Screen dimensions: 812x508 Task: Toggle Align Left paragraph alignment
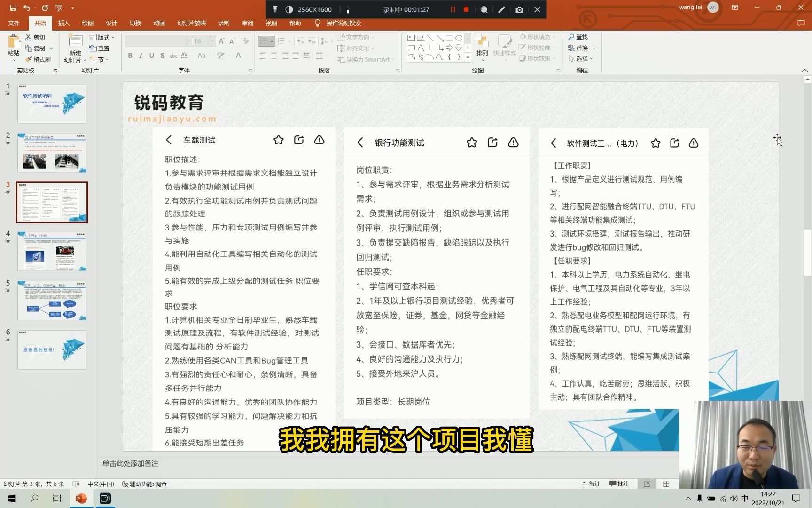tap(263, 56)
